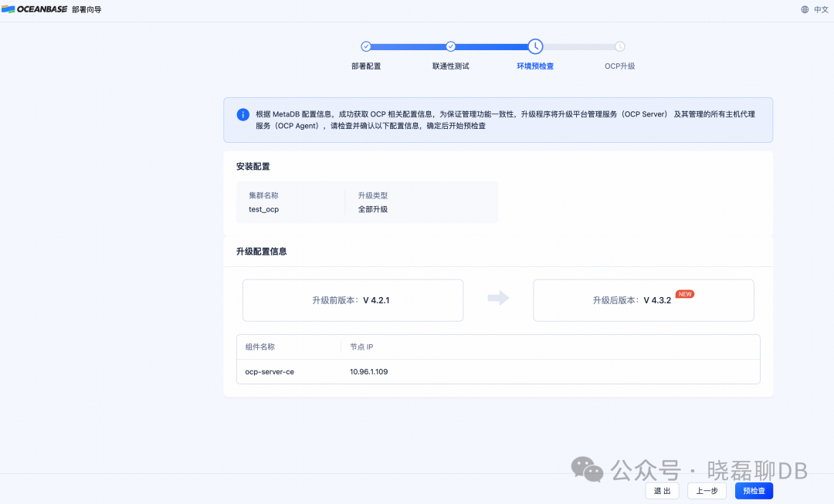The image size is (834, 504).
Task: Start the check with 预检查 button
Action: (754, 491)
